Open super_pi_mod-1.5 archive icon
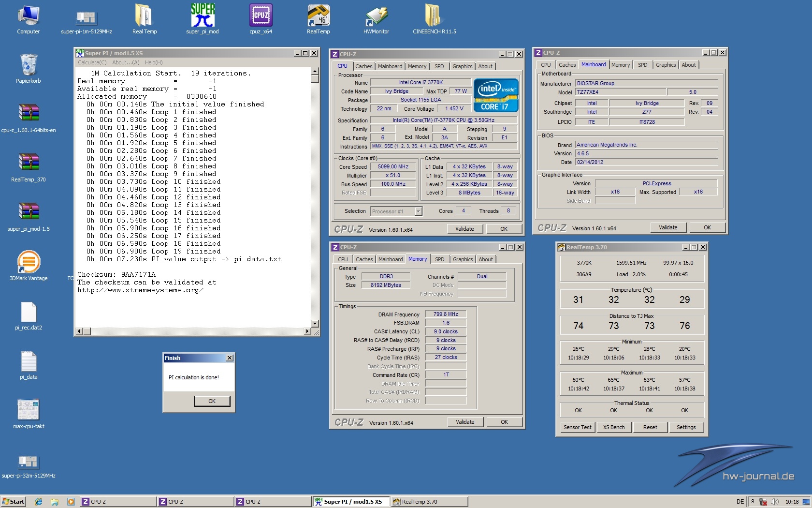Viewport: 812px width, 508px height. point(28,217)
